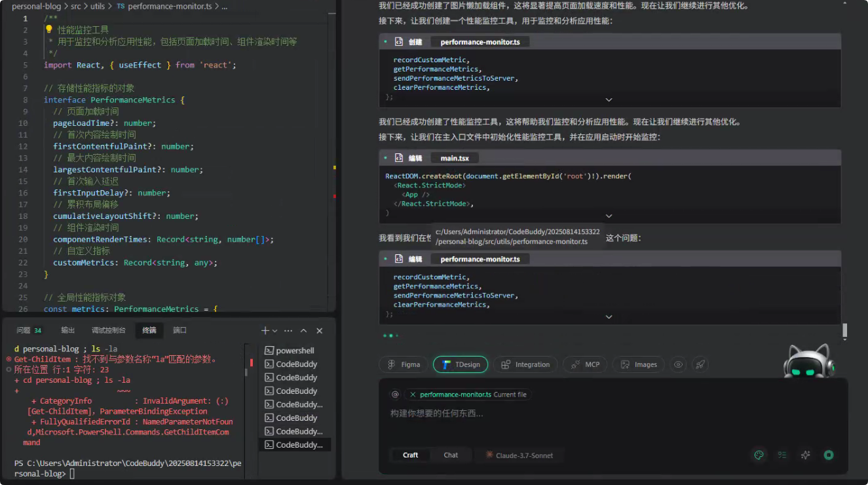Click the text 'interface PerformanceMetrics {'

[114, 100]
